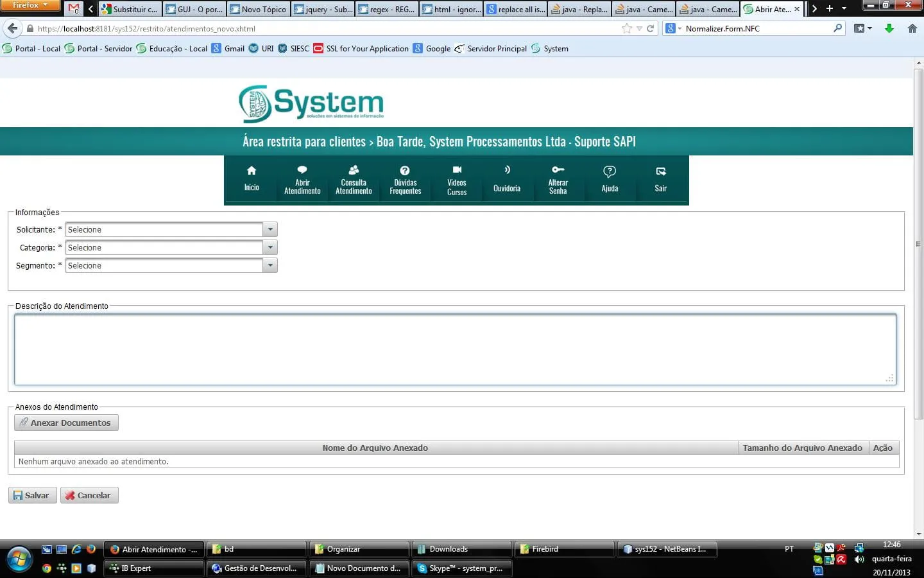Image resolution: width=924 pixels, height=578 pixels.
Task: Open Abrir Atendimento speech bubble icon
Action: 302,170
